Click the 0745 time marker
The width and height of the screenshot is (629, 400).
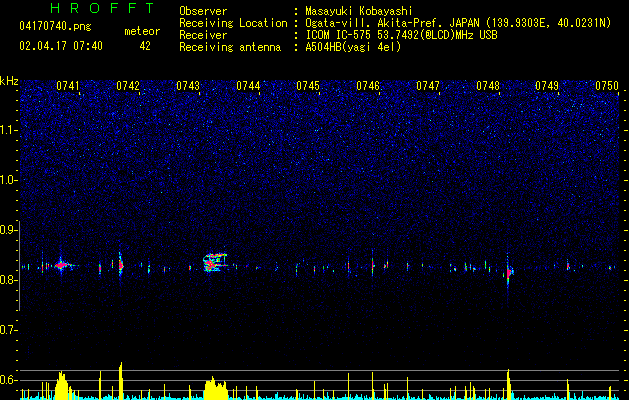308,86
